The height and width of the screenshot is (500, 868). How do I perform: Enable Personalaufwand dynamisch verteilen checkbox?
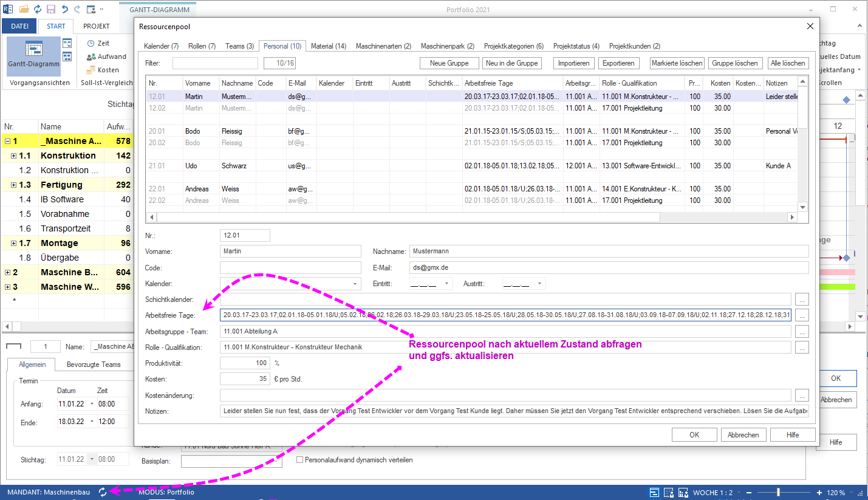[x=300, y=460]
